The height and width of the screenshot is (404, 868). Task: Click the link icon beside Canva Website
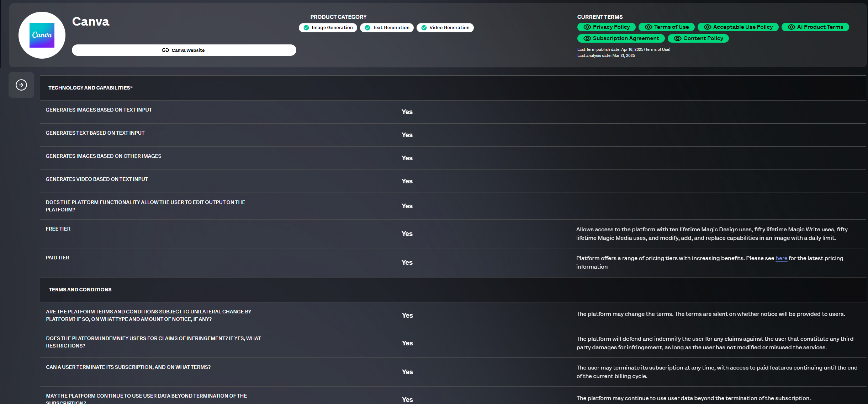165,50
